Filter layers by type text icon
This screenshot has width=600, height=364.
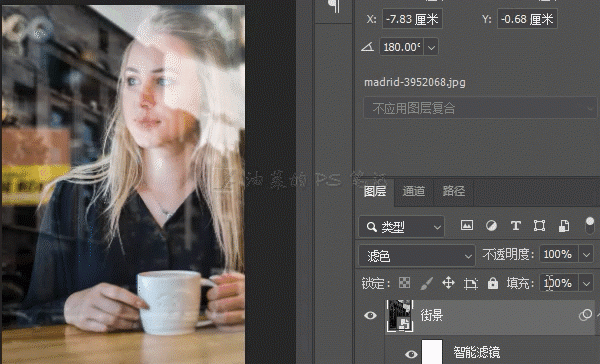click(515, 226)
